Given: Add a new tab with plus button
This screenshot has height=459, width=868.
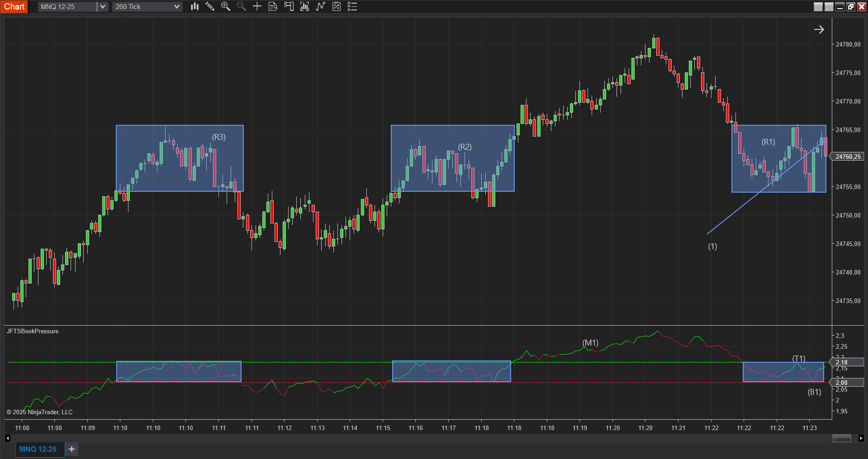Looking at the screenshot, I should (71, 449).
